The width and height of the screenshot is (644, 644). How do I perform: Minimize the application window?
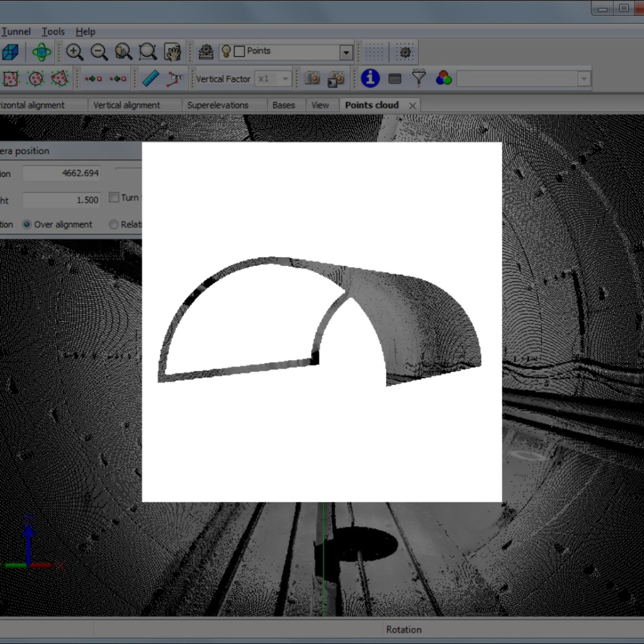click(x=603, y=8)
